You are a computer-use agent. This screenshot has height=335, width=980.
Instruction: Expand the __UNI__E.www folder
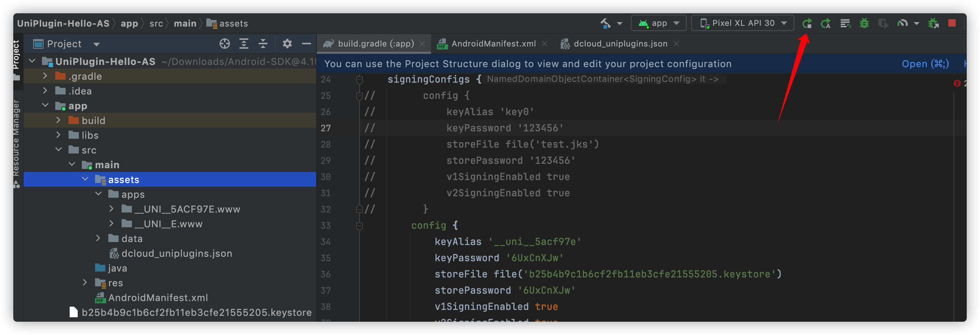click(112, 223)
